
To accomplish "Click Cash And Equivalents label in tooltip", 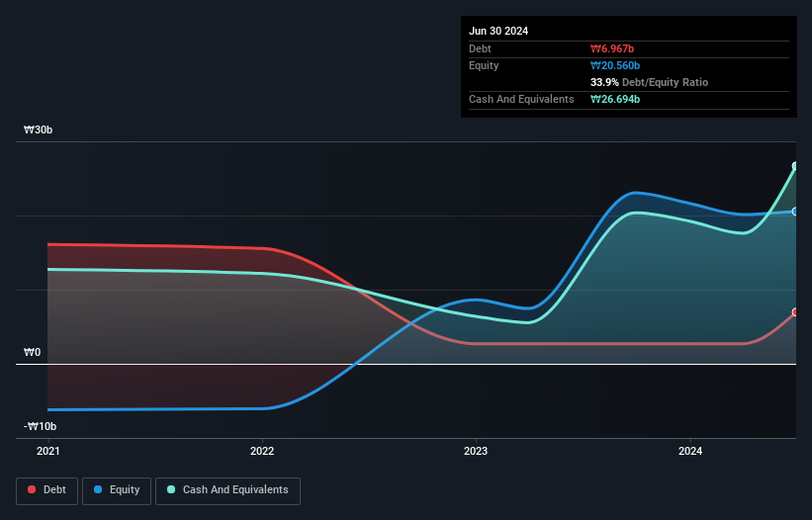I will tap(521, 99).
